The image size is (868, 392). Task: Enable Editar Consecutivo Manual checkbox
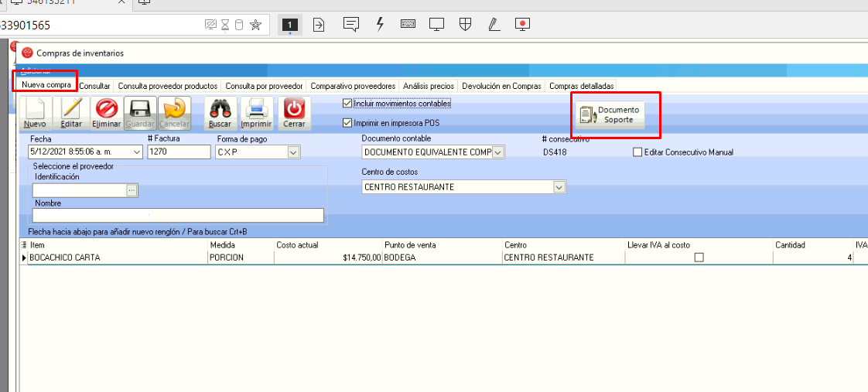click(x=637, y=152)
